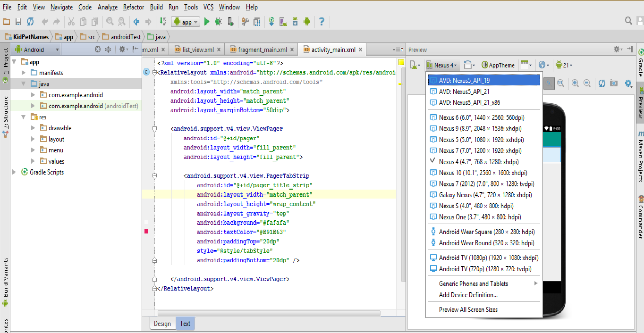Open the app run configuration dropdown

coord(186,22)
